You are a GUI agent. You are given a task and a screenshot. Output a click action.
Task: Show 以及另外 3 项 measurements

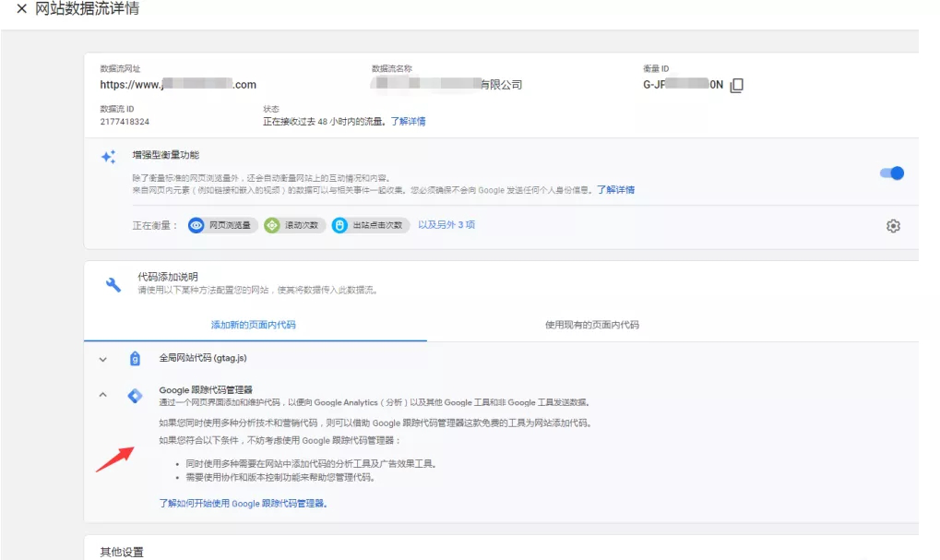(446, 225)
